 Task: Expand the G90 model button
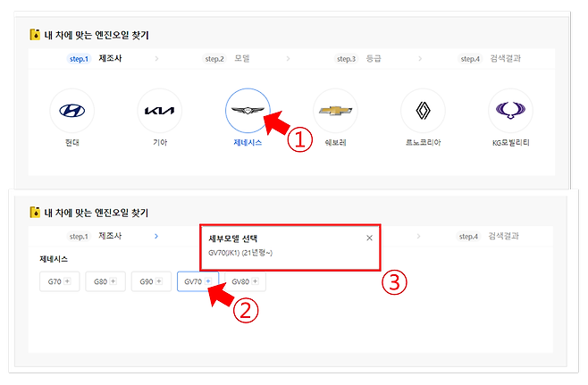(151, 281)
